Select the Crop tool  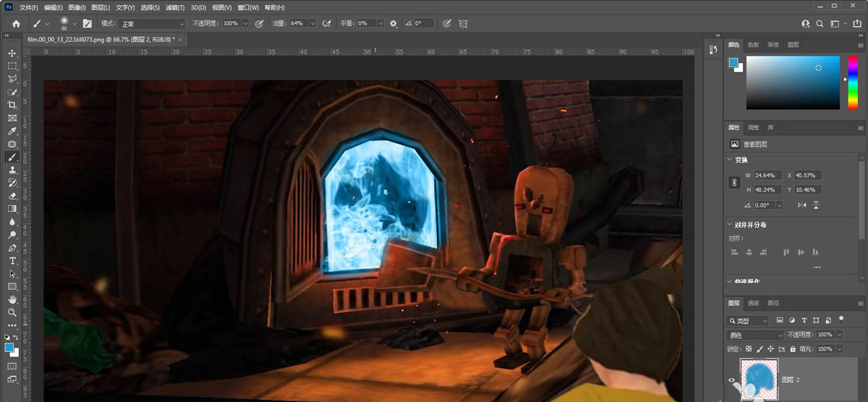click(12, 105)
